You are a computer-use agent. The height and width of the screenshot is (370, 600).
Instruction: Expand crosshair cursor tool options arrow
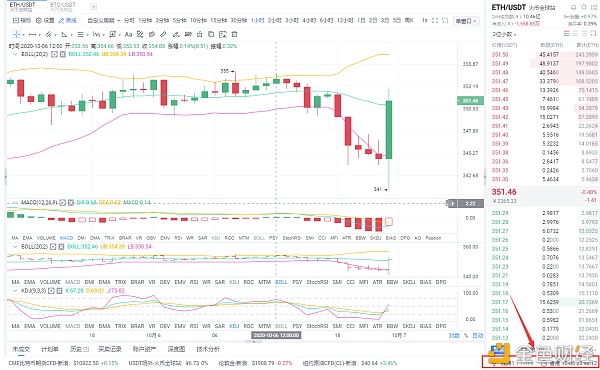coord(23,35)
